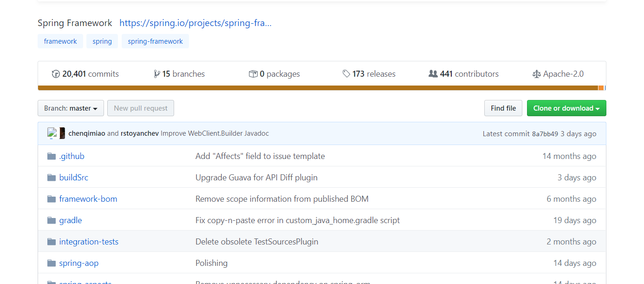Open the .github folder

click(72, 156)
